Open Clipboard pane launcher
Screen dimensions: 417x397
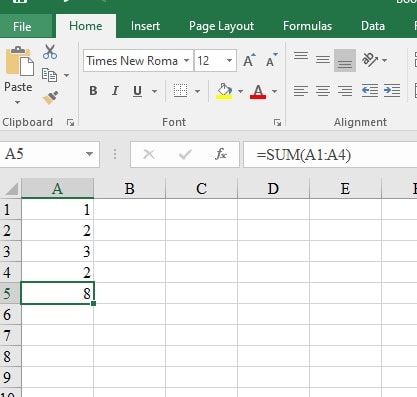pos(70,123)
